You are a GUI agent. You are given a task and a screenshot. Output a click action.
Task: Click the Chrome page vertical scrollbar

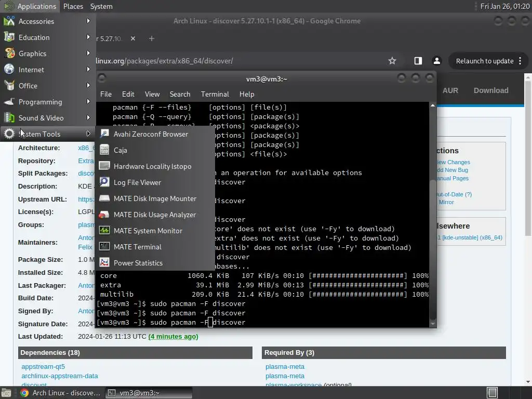point(528,158)
